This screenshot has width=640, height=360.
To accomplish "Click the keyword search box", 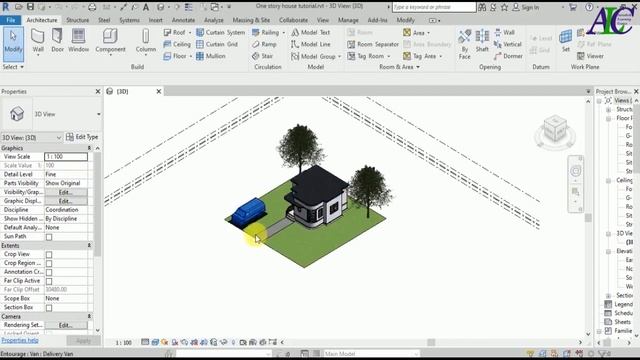I will coord(434,7).
